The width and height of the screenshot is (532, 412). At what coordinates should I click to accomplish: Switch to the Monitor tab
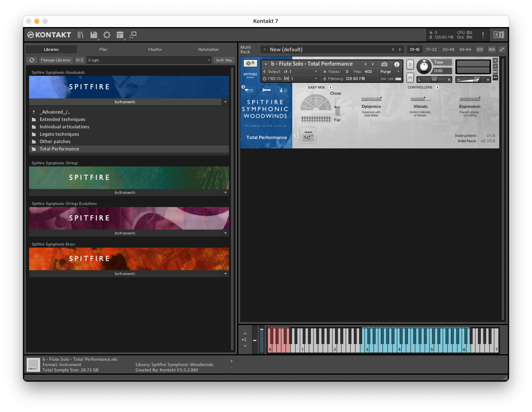coord(155,49)
